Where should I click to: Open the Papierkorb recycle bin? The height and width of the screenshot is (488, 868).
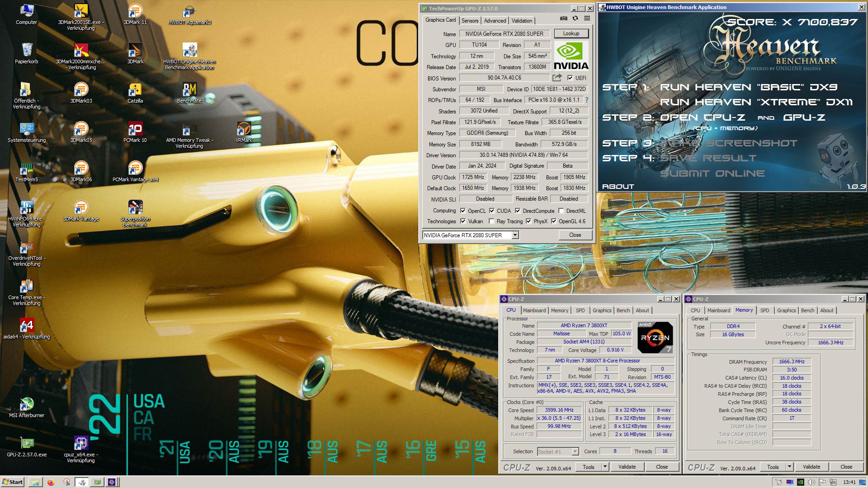27,53
